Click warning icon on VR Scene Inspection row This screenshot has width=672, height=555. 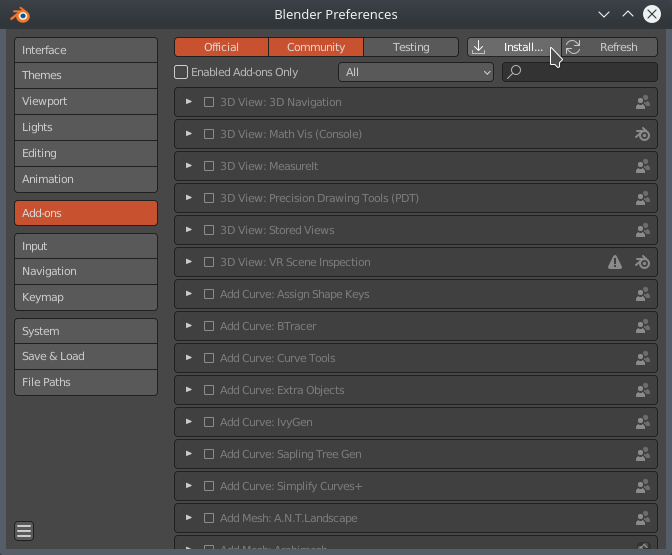[616, 262]
